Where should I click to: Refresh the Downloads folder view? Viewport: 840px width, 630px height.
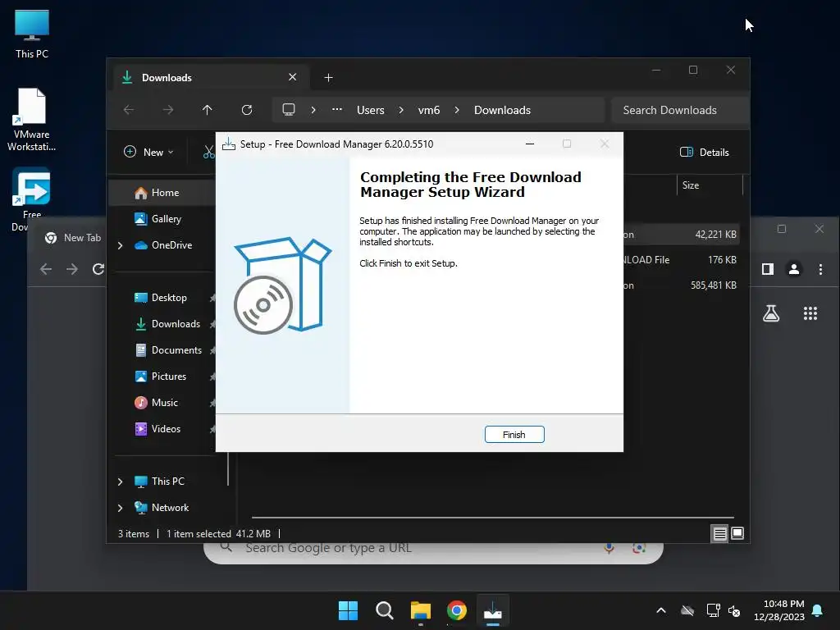coord(247,110)
